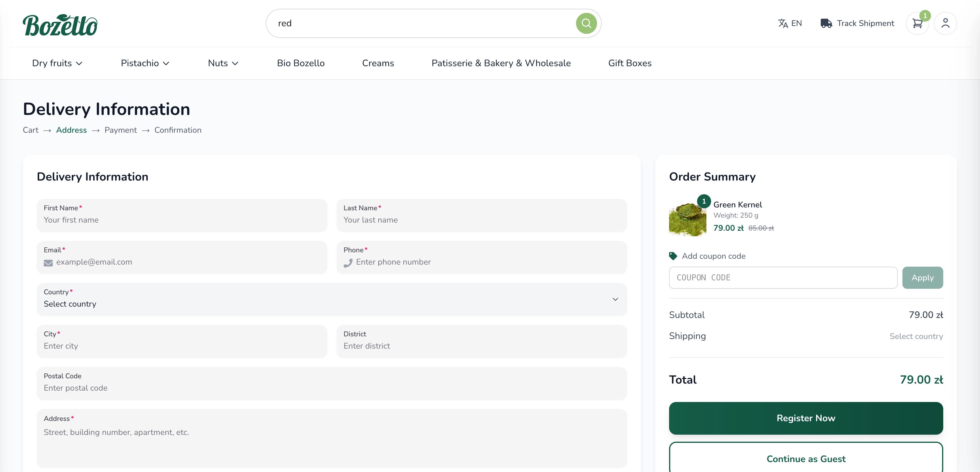Screen dimensions: 980x472
Task: Click the Track Shipment truck icon
Action: pos(826,24)
